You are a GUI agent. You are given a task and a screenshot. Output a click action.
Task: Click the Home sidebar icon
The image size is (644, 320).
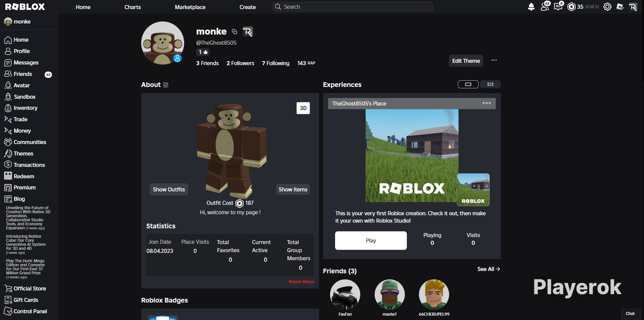click(8, 40)
